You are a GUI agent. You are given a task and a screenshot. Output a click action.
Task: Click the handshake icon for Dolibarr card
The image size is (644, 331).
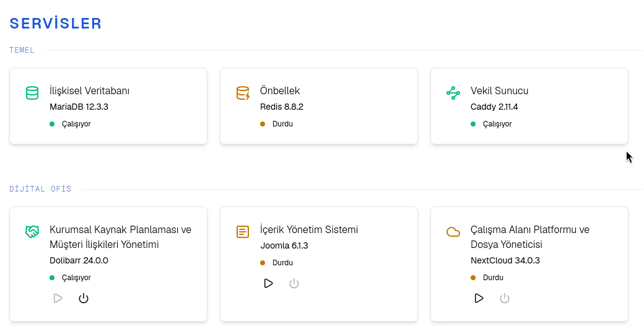tap(32, 231)
